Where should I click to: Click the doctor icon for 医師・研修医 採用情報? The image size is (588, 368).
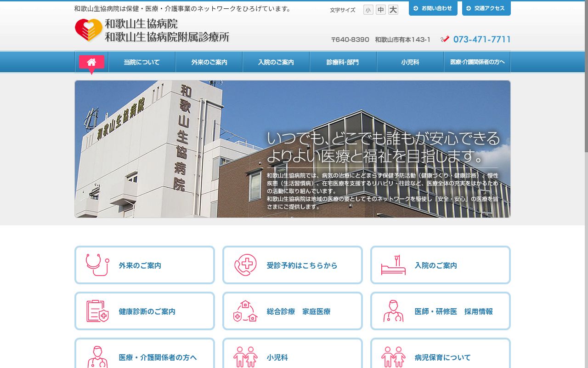coord(393,311)
